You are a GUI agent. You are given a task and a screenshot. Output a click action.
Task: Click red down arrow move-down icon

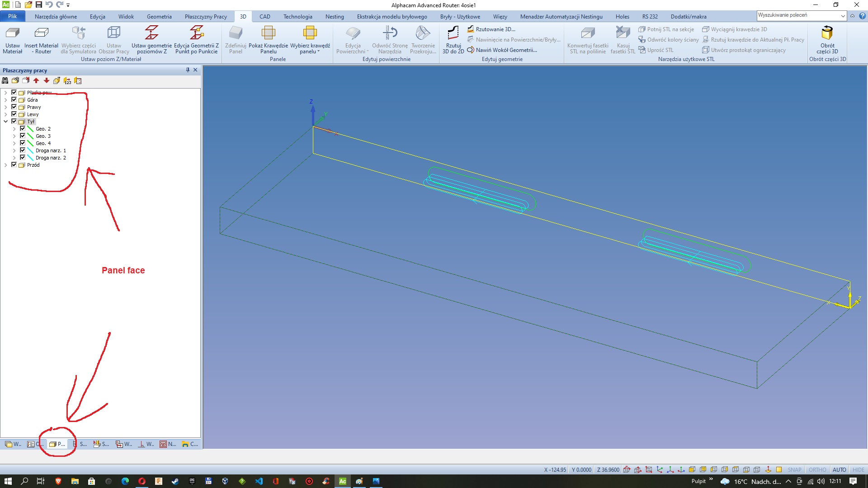[47, 81]
